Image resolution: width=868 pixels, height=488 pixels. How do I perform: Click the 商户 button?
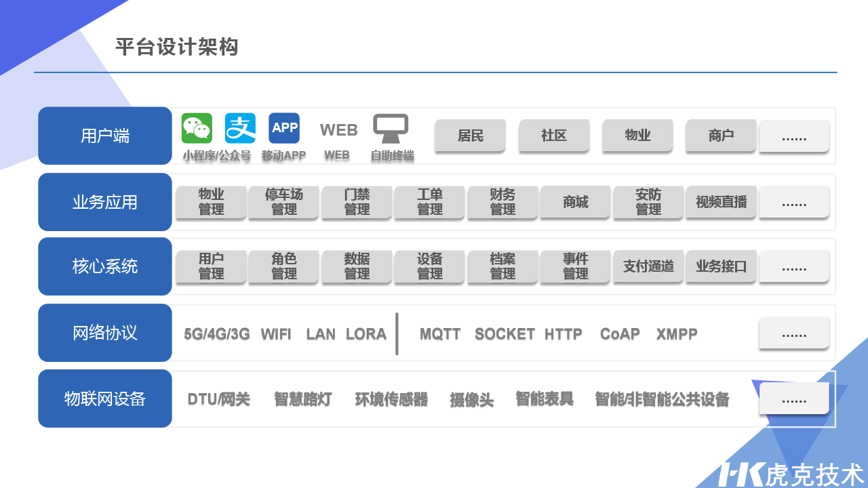click(721, 136)
